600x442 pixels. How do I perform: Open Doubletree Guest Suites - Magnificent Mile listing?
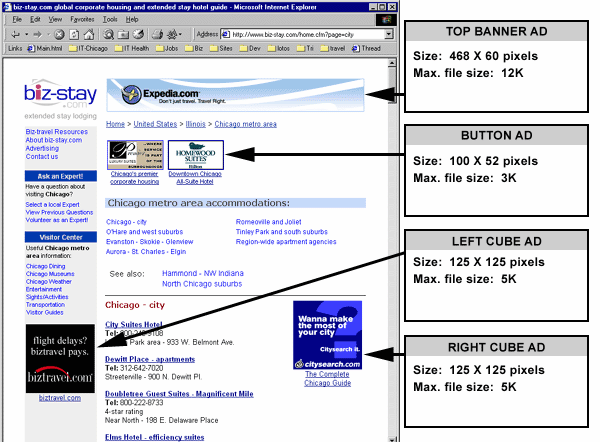tap(179, 394)
